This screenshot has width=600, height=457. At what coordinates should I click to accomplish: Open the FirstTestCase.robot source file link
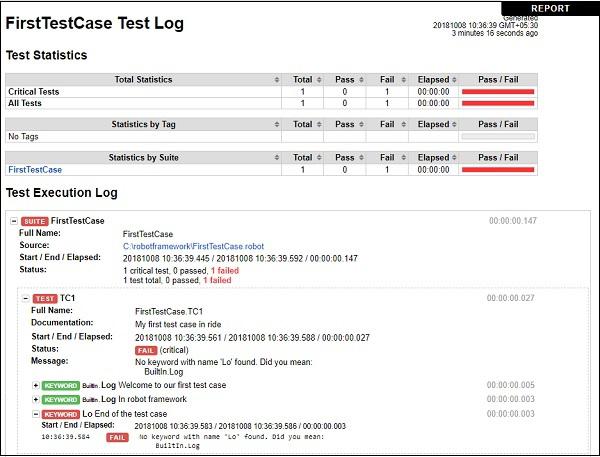(193, 246)
